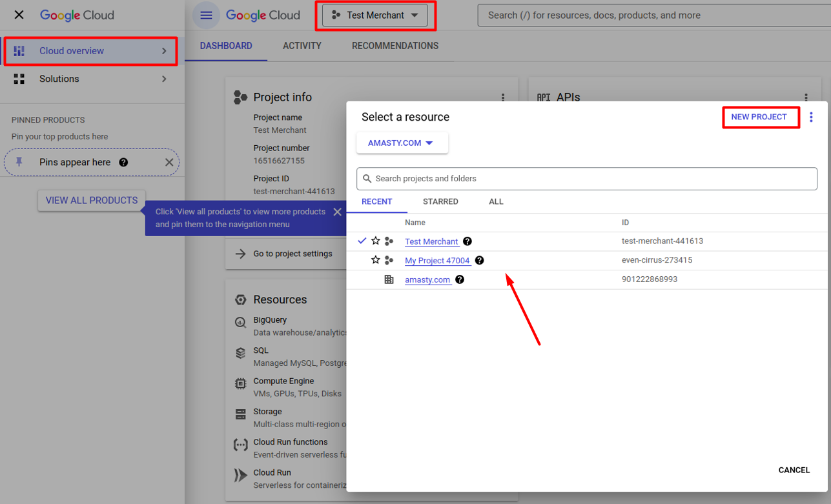This screenshot has width=831, height=504.
Task: Click the help icon next to Test Merchant
Action: tap(467, 241)
